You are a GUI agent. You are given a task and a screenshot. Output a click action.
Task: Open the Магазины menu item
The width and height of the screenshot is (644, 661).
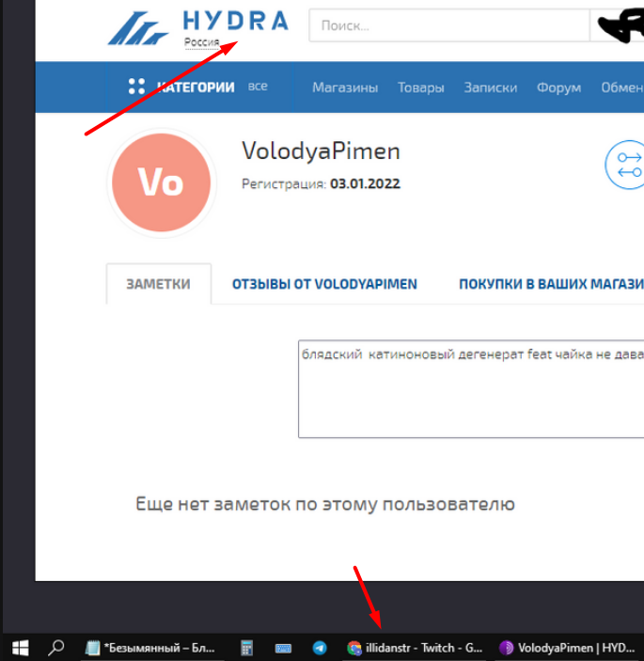[345, 87]
